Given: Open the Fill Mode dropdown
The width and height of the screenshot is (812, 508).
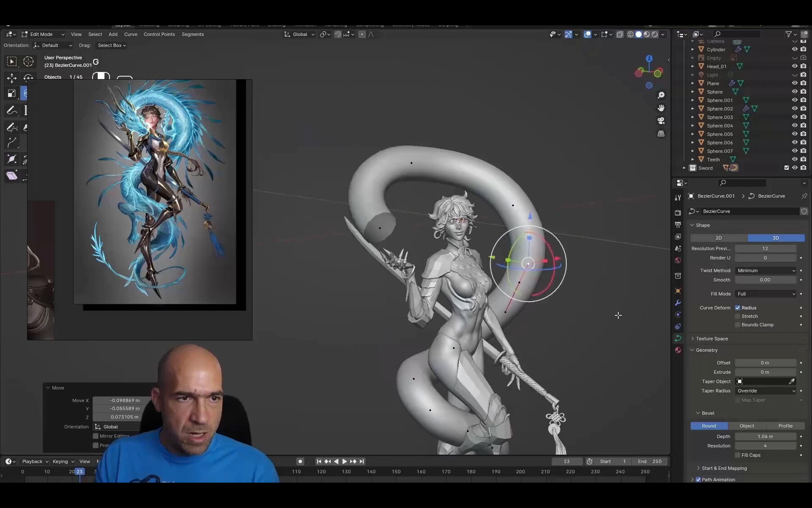Looking at the screenshot, I should 766,294.
